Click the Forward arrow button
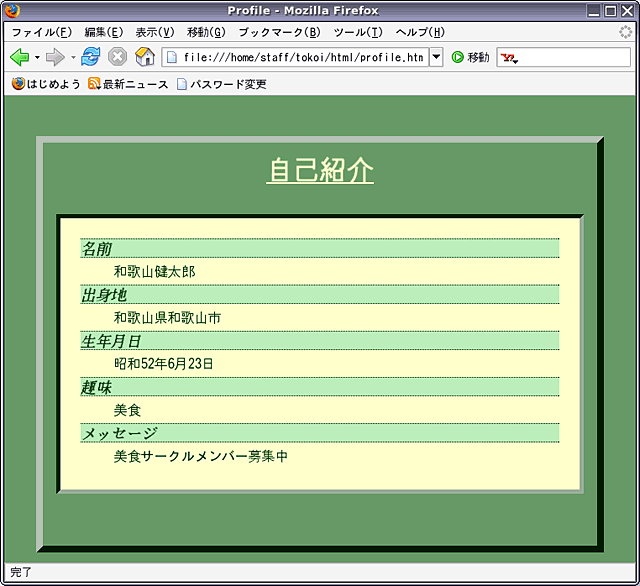This screenshot has height=586, width=640. point(55,57)
